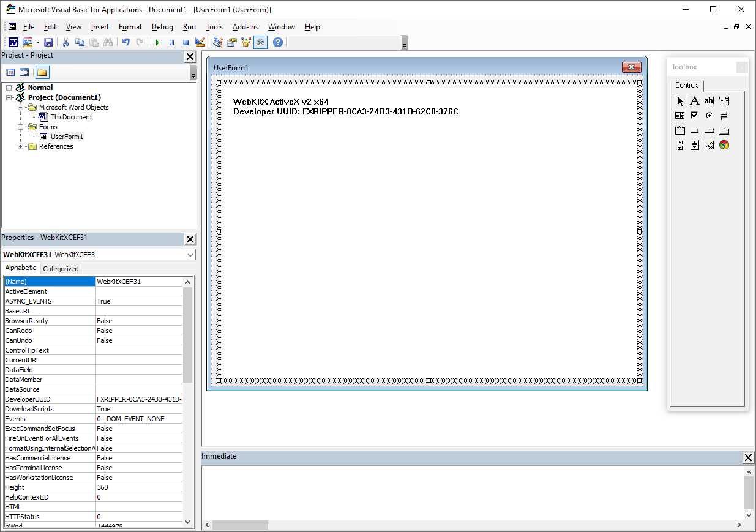Open the Add-Ins menu
The height and width of the screenshot is (532, 756).
click(x=245, y=27)
